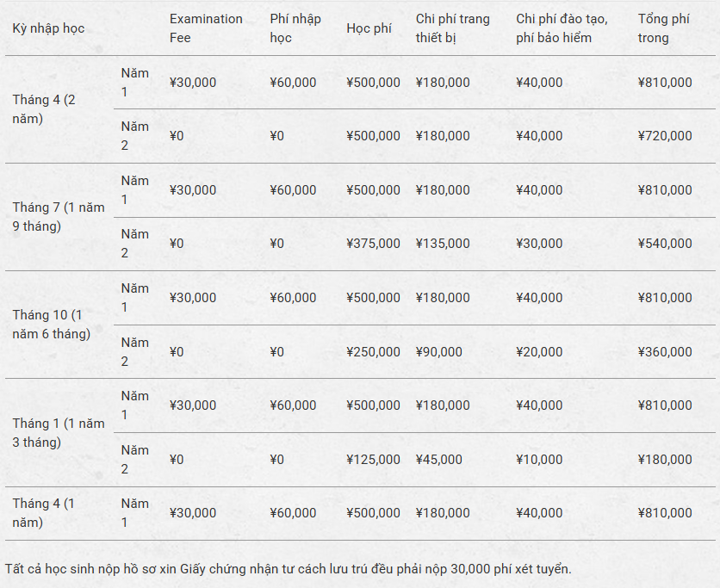Click the "Chi phí trang thiết bị" header
720x588 pixels.
[x=452, y=28]
